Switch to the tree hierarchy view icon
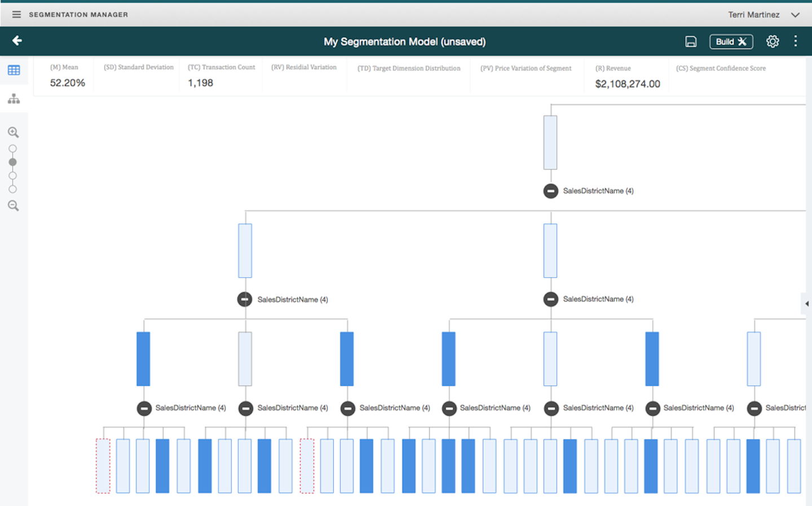812x506 pixels. click(13, 99)
